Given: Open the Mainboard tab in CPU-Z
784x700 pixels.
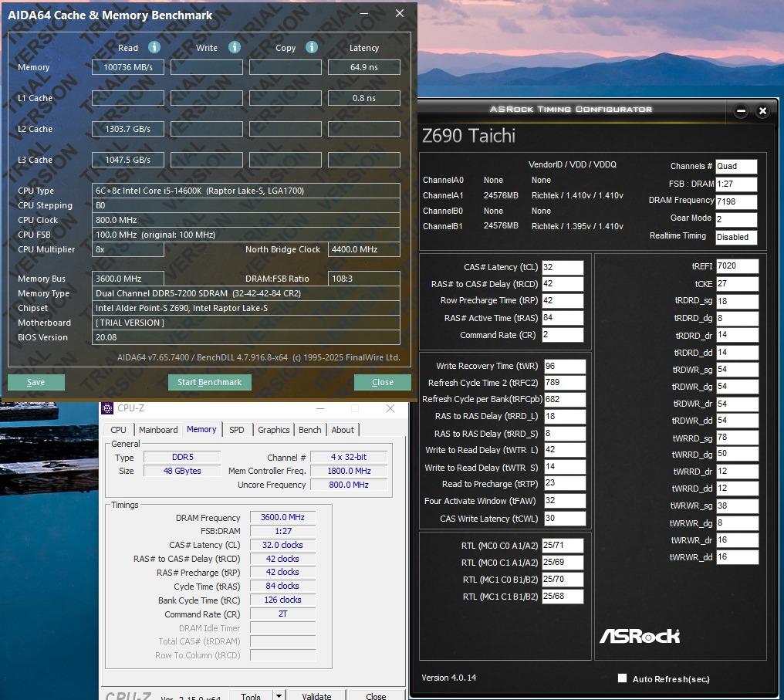Looking at the screenshot, I should click(x=158, y=430).
